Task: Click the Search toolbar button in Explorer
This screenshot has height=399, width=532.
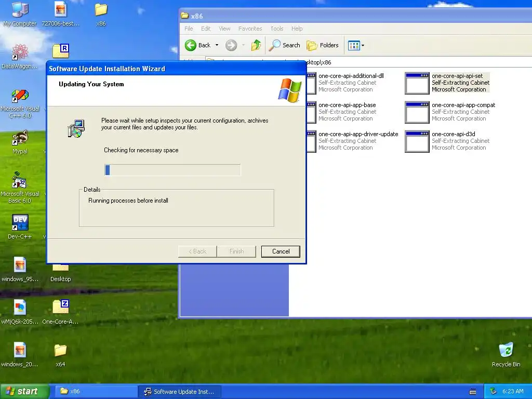Action: point(284,45)
